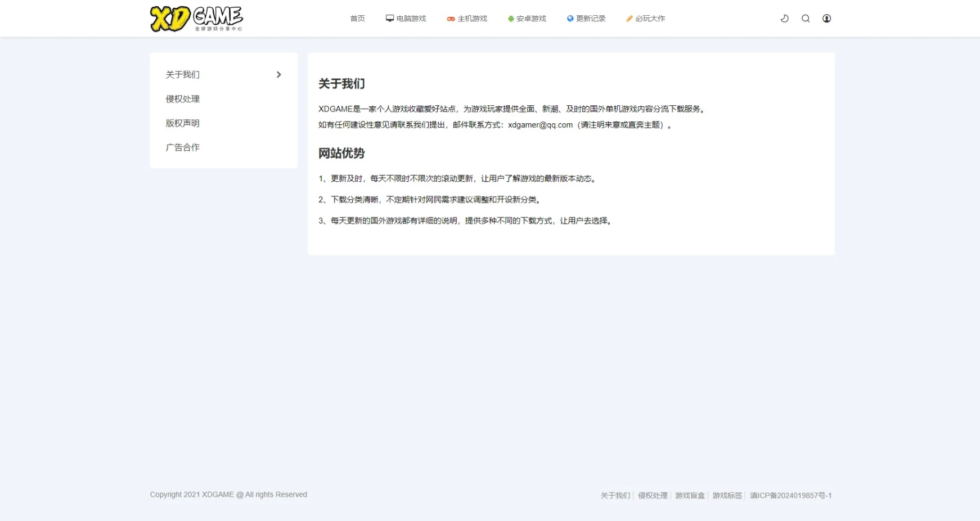Toggle dark mode with the moon icon
Viewport: 980px width, 521px height.
pyautogui.click(x=784, y=19)
